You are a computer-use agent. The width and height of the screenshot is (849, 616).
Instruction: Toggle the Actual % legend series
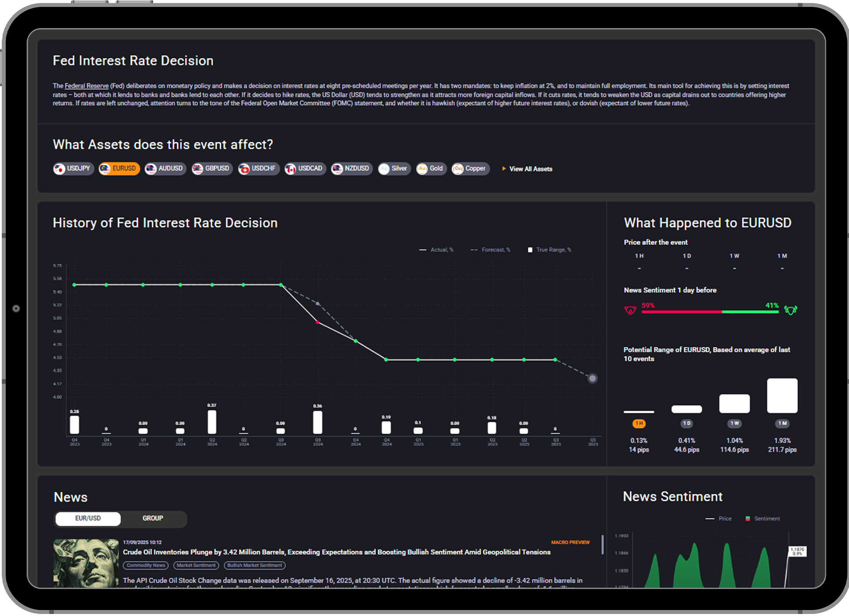click(437, 250)
